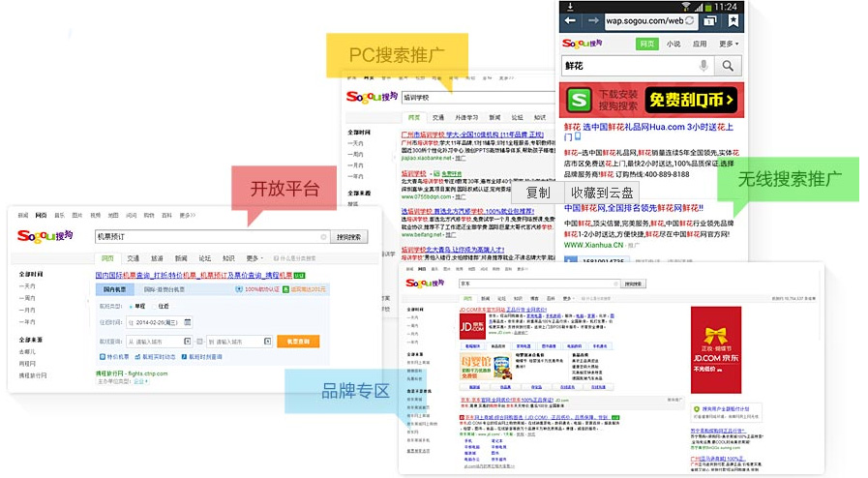Tap the bookmark star icon
Viewport: 868px width, 478px height.
[733, 21]
